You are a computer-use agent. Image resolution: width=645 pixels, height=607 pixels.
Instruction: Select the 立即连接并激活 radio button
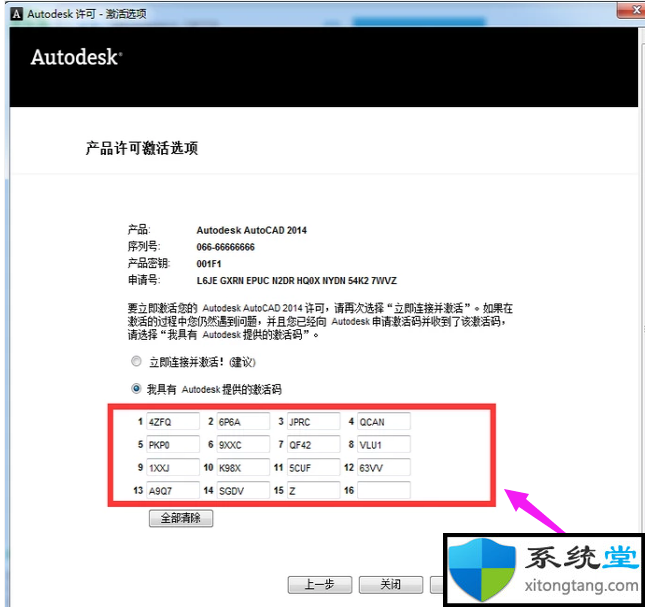(136, 361)
